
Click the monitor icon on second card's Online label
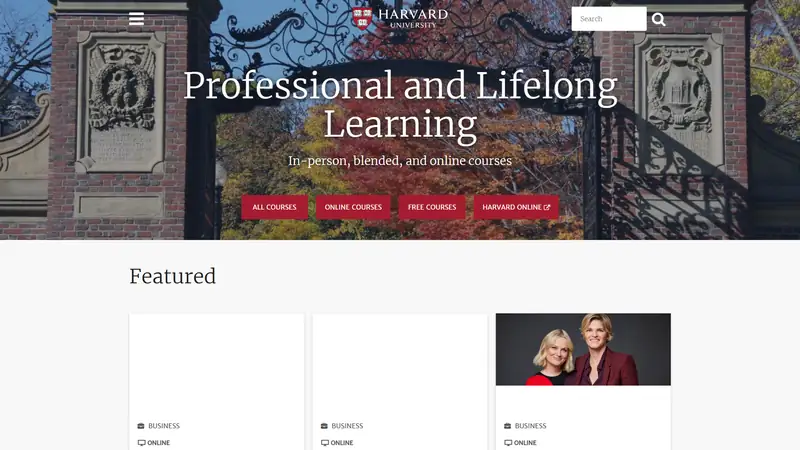[324, 443]
